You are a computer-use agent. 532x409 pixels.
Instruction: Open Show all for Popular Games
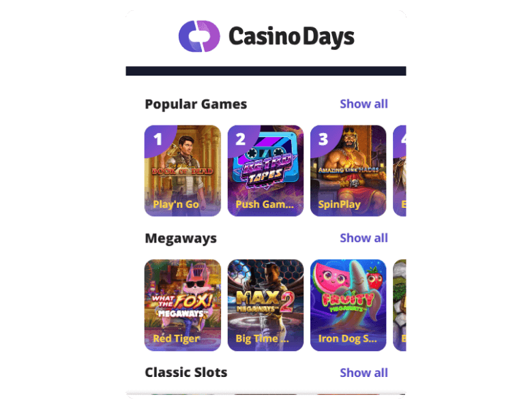364,104
